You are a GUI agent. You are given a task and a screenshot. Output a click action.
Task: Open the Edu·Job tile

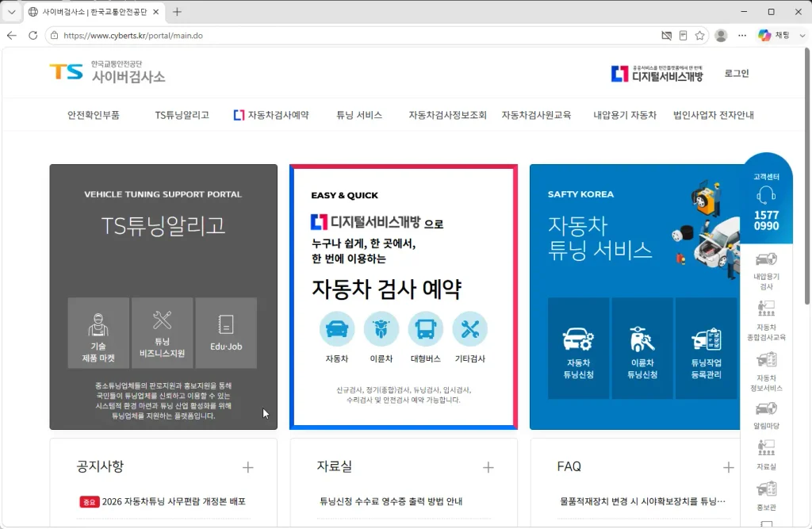pyautogui.click(x=226, y=333)
